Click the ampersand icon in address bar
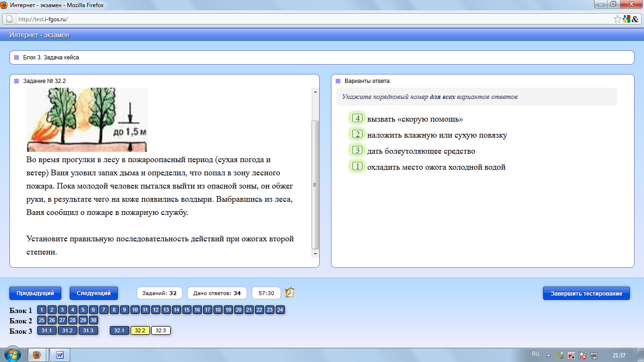The image size is (644, 362). (635, 19)
